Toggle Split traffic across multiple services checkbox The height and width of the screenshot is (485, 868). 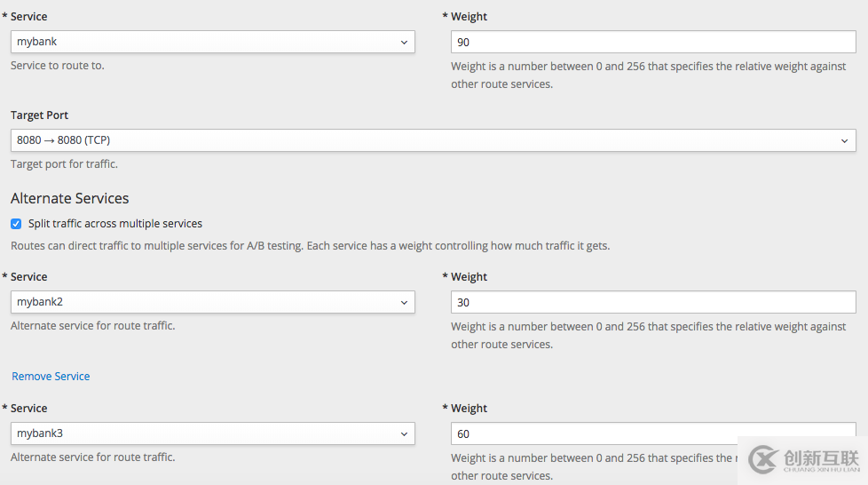coord(16,224)
